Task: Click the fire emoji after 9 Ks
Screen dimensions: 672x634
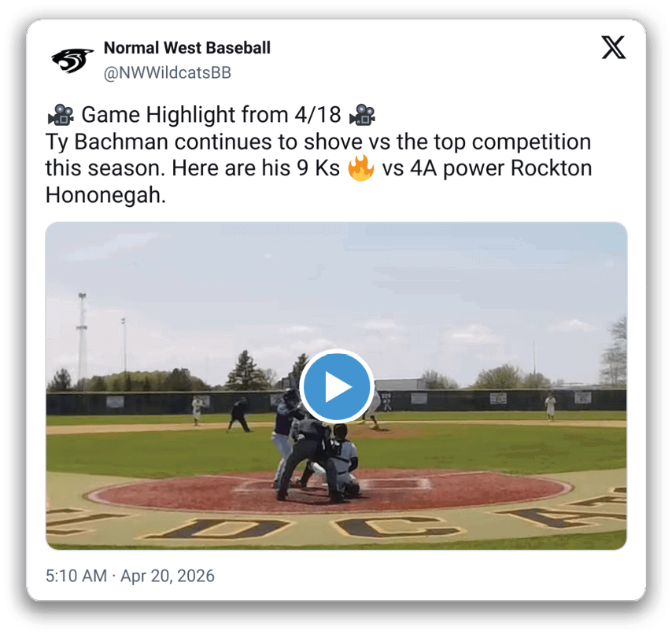Action: pyautogui.click(x=361, y=168)
